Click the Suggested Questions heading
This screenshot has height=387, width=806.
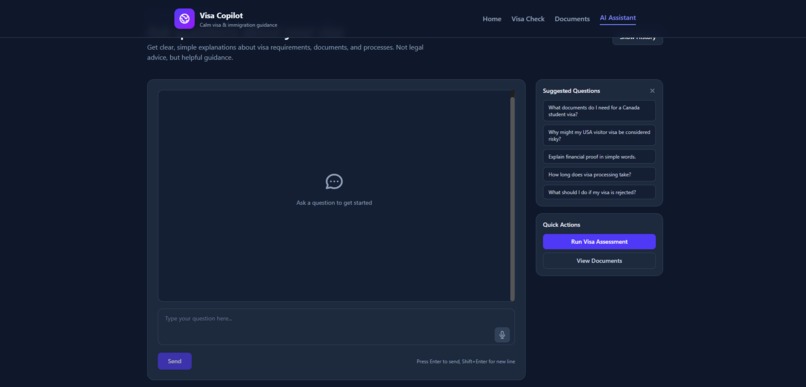(571, 91)
